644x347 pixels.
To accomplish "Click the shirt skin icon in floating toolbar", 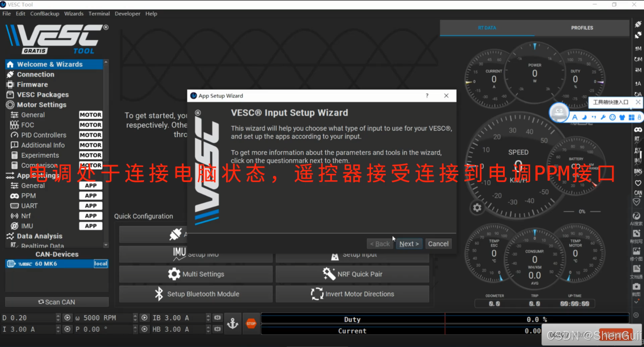I will tap(622, 117).
